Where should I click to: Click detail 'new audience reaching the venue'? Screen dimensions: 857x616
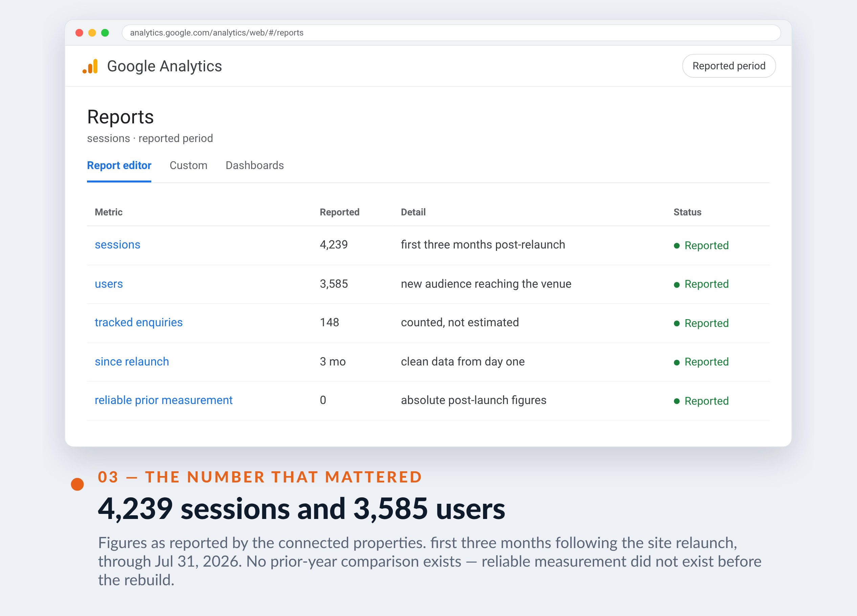click(x=486, y=284)
